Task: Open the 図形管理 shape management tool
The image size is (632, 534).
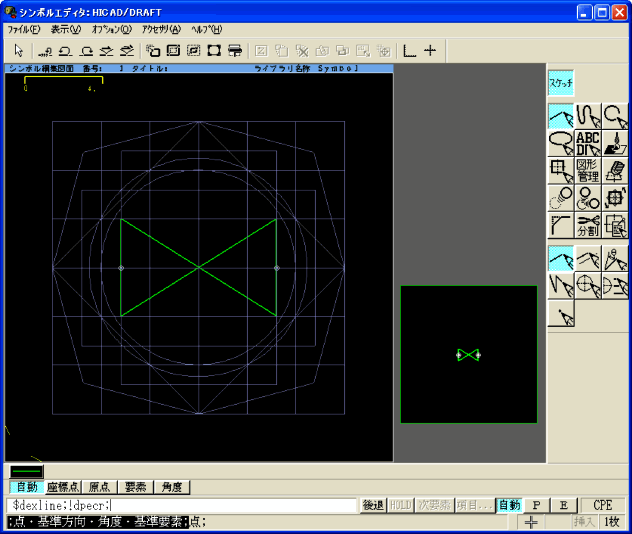Action: [x=588, y=171]
